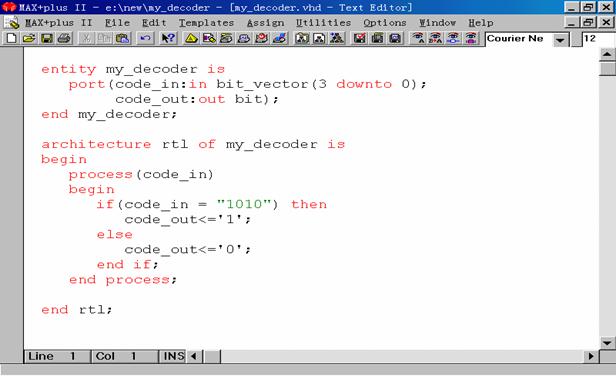Click the first icon of the three hierarchy-diagram icons
The width and height of the screenshot is (616, 376).
pyautogui.click(x=302, y=38)
